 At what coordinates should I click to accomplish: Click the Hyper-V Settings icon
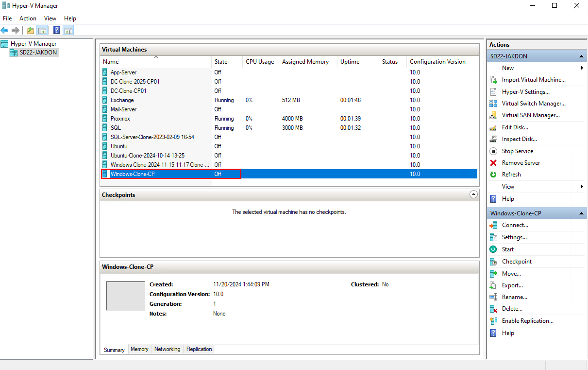coord(493,92)
